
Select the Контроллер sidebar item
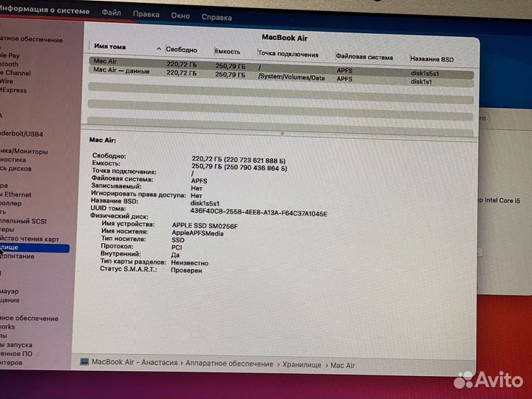pos(11,204)
